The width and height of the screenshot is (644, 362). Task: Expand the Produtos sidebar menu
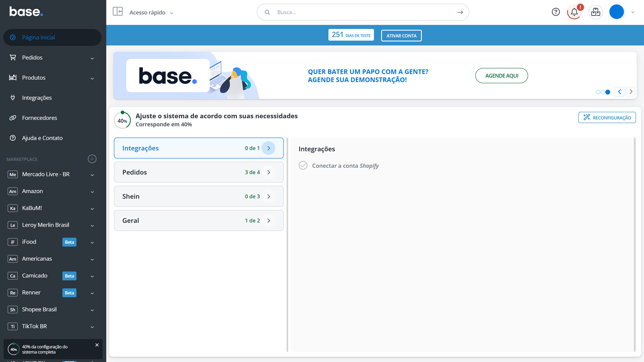point(92,78)
